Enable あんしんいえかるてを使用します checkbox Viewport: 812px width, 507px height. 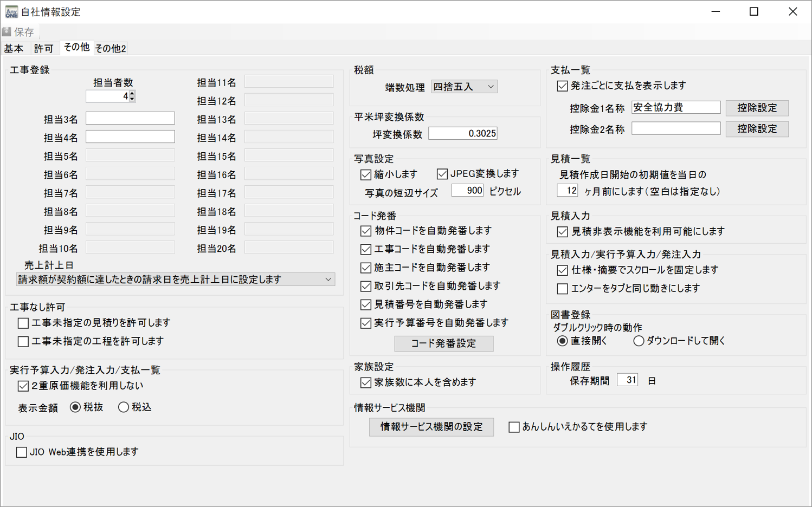coord(514,427)
